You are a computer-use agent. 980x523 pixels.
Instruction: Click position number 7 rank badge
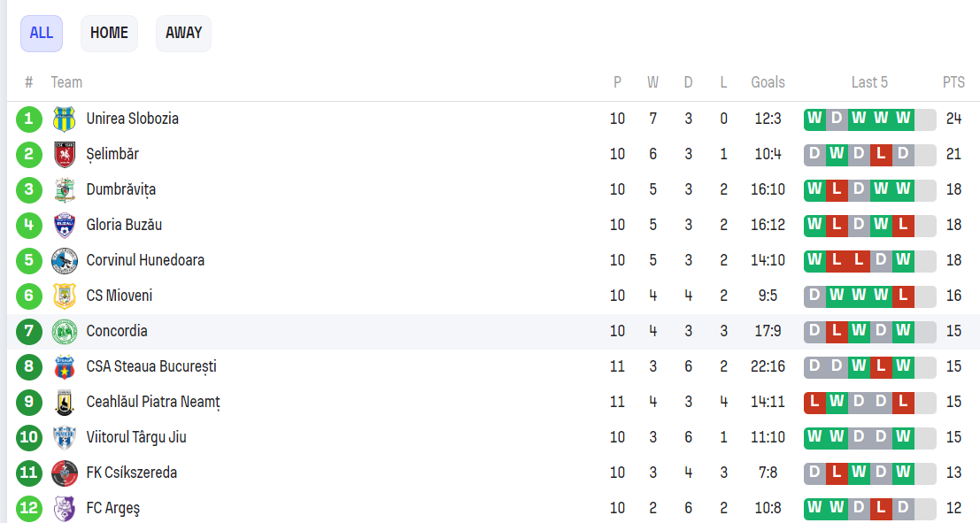point(29,331)
